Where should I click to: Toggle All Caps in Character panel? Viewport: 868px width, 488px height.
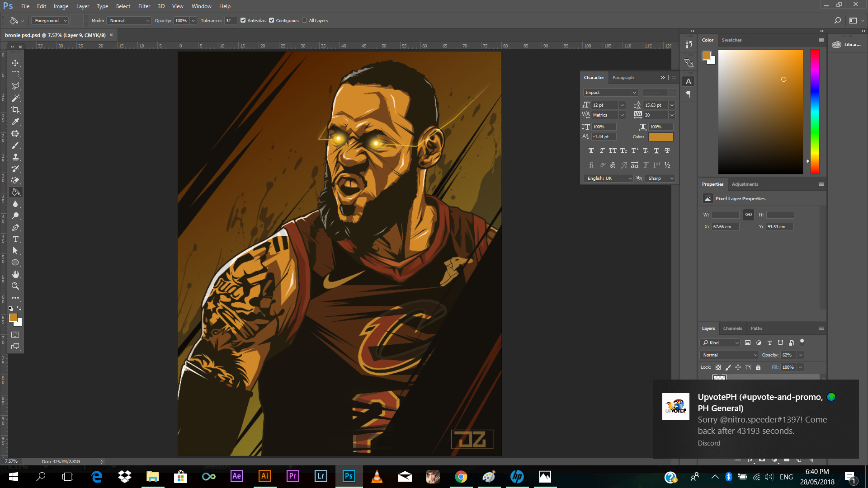[613, 150]
